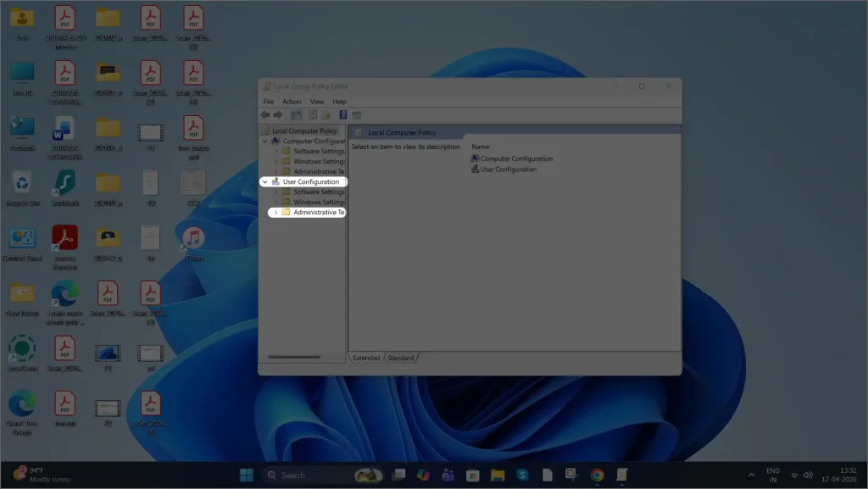This screenshot has width=868, height=489.
Task: Open the View menu
Action: point(317,102)
